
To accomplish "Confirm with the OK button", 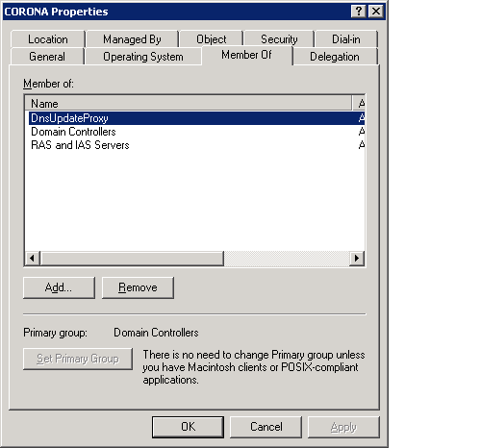I will tap(188, 427).
